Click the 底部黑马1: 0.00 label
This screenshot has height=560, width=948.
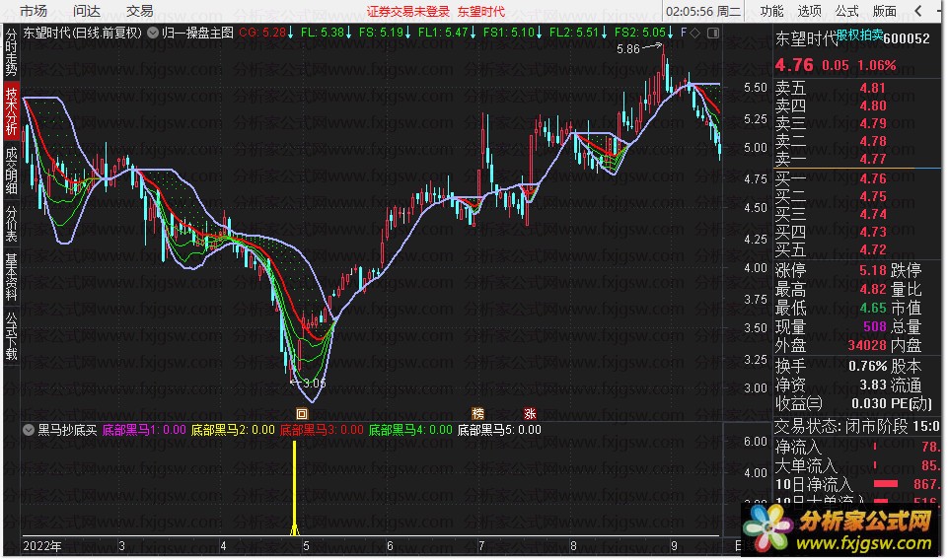pyautogui.click(x=144, y=430)
